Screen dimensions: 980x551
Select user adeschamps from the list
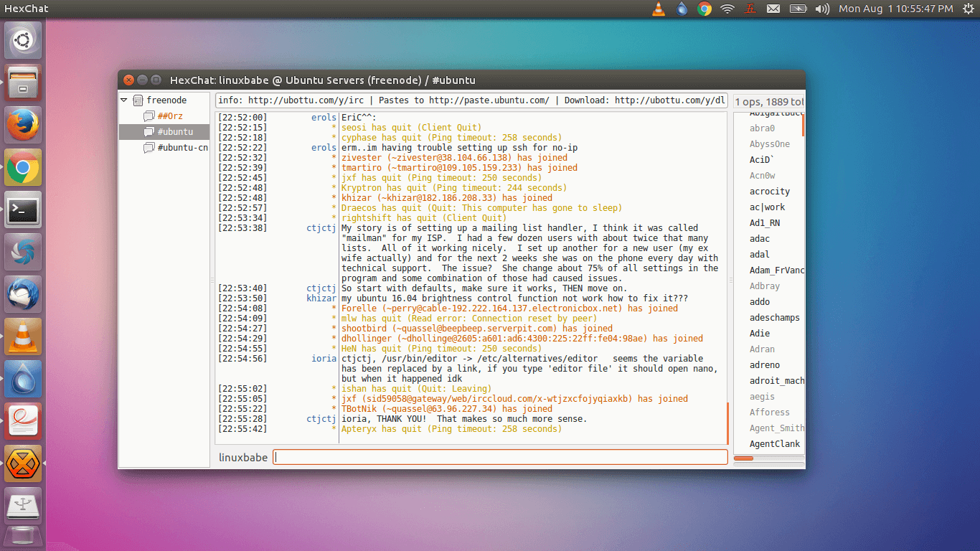click(x=774, y=318)
